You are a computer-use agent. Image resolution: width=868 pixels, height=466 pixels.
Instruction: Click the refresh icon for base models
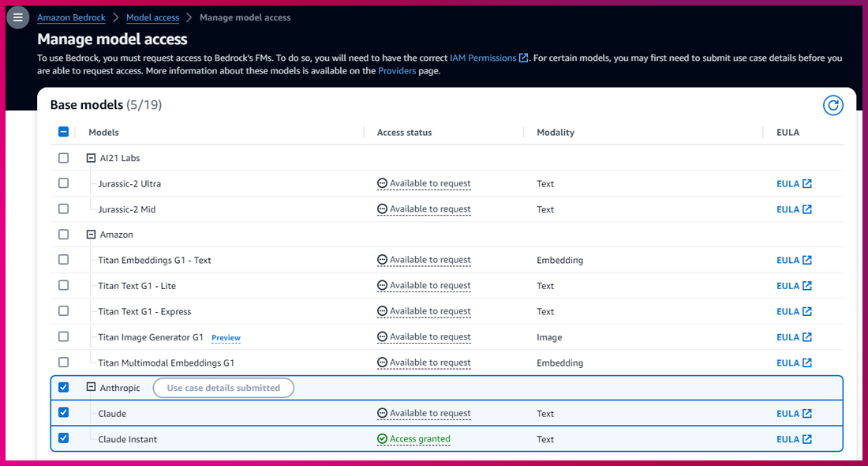[832, 105]
